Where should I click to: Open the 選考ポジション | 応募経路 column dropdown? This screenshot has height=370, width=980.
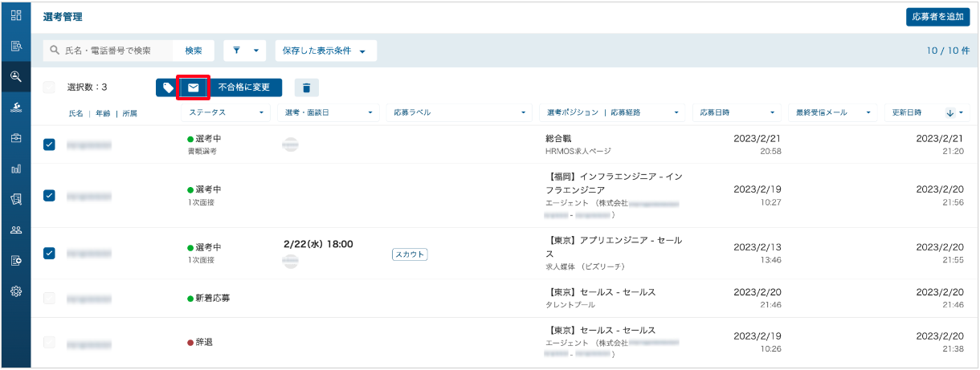tap(614, 112)
